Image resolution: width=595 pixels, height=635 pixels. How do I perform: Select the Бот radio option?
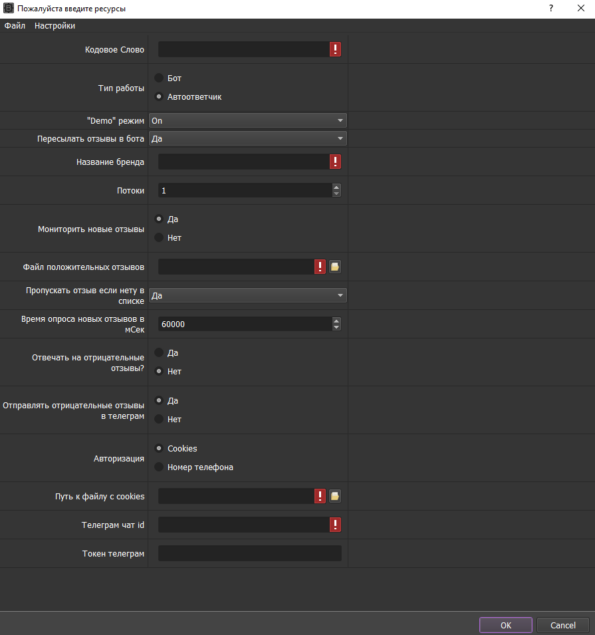(159, 78)
